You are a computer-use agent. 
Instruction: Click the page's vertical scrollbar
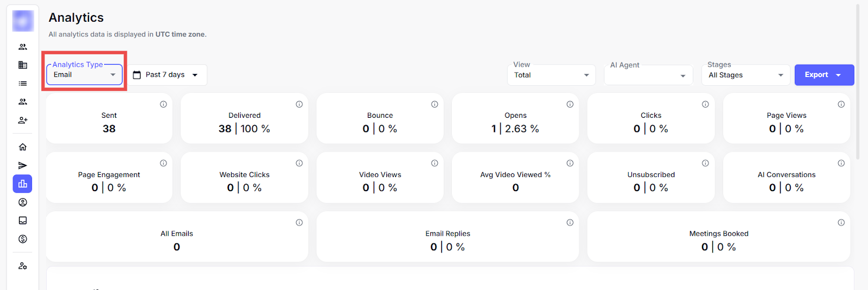[x=858, y=81]
